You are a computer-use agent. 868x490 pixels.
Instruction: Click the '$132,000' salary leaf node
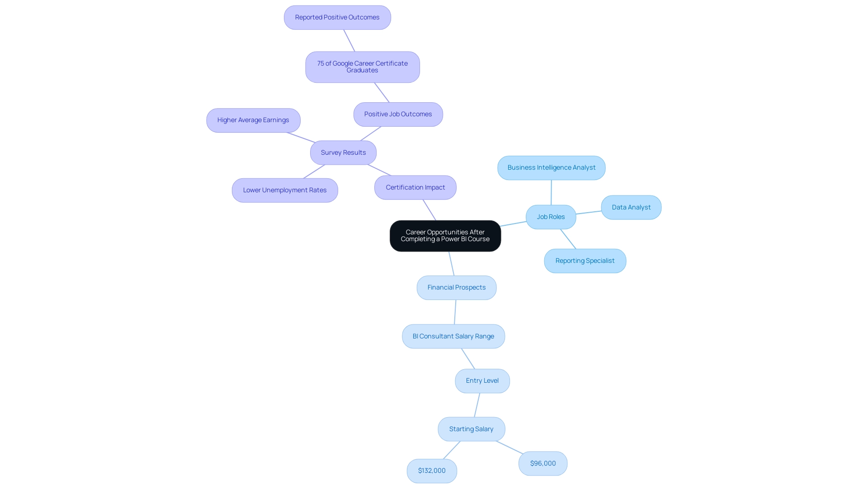[x=431, y=471]
